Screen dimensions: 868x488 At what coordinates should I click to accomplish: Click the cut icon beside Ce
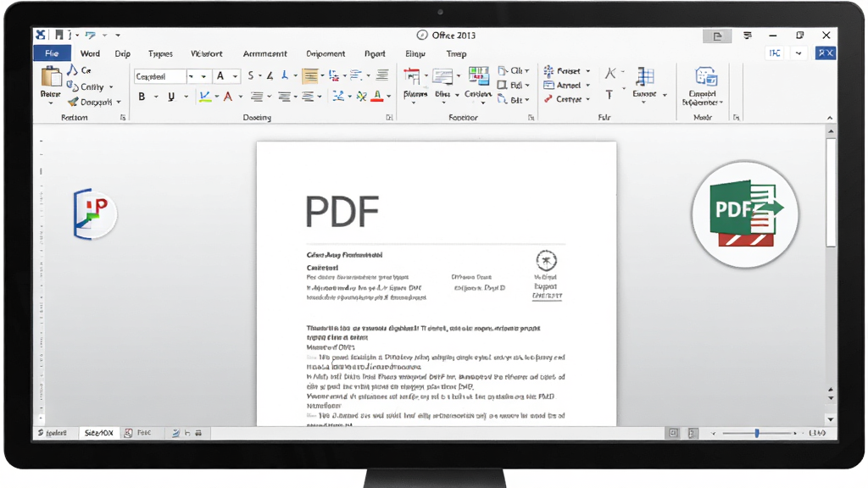point(72,70)
